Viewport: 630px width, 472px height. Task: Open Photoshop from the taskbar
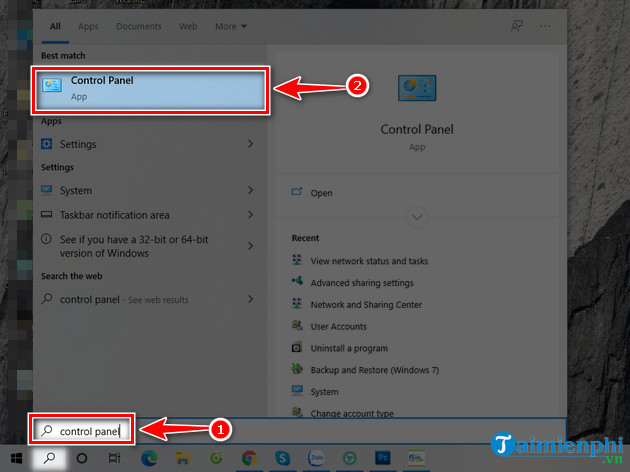point(383,458)
